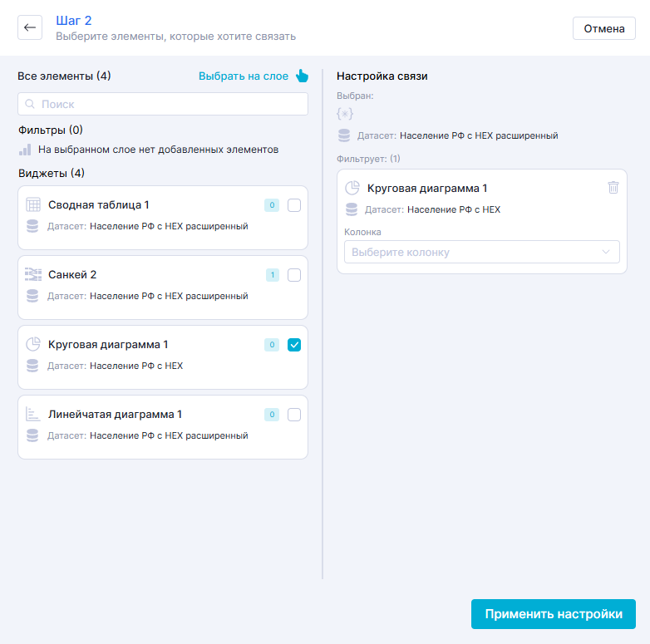Click the Sankey chart icon for Санкей 2
Viewport: 650px width, 644px height.
point(33,275)
